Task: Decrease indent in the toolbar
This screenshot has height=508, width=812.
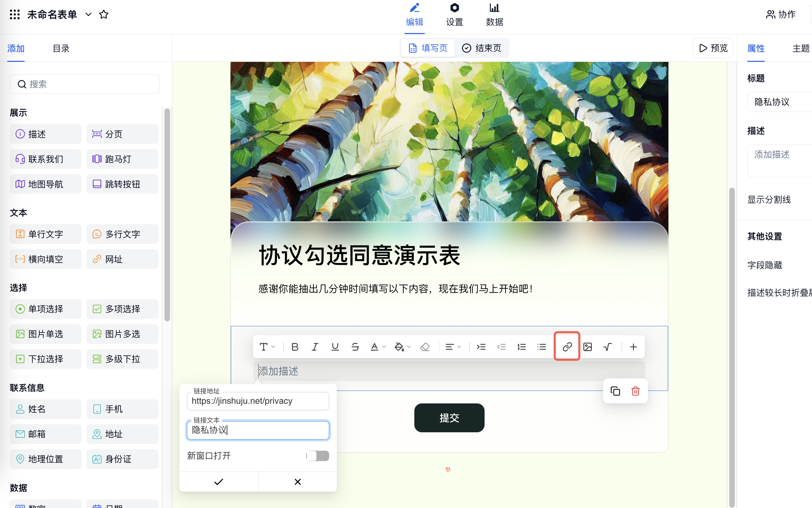Action: [501, 347]
